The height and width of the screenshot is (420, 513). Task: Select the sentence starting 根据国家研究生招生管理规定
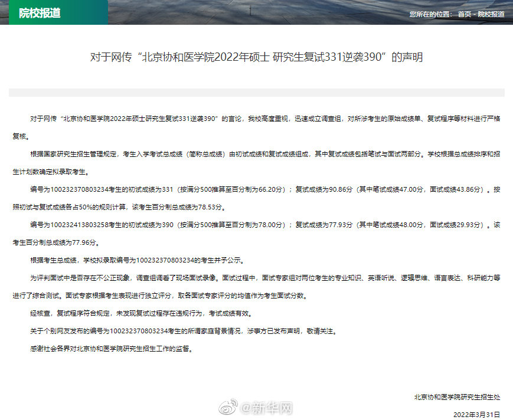pyautogui.click(x=265, y=154)
